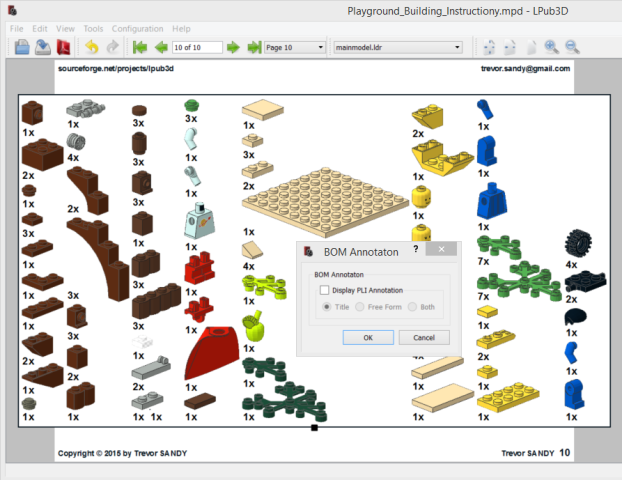Viewport: 622px width, 480px height.
Task: Click the Undo arrow icon
Action: tap(92, 47)
